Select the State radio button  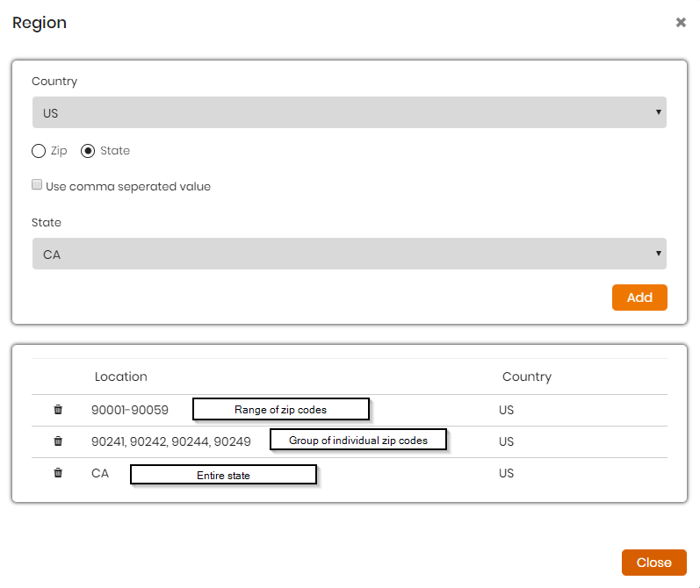point(88,151)
